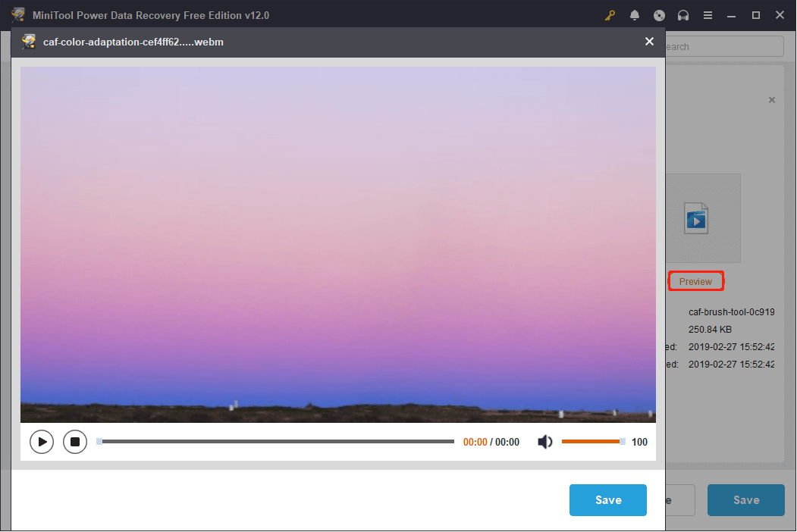Adjust the volume slider set to 100
This screenshot has height=532, width=797.
[593, 441]
